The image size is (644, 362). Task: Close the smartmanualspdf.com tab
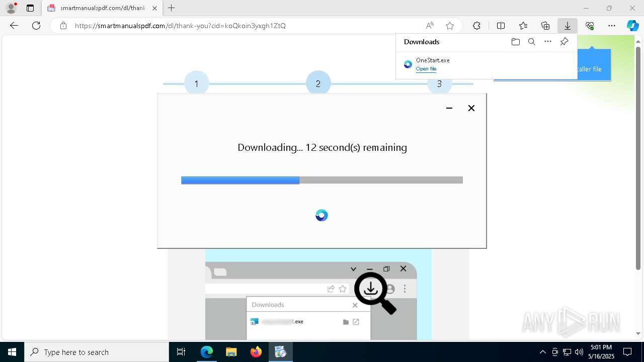coord(155,8)
